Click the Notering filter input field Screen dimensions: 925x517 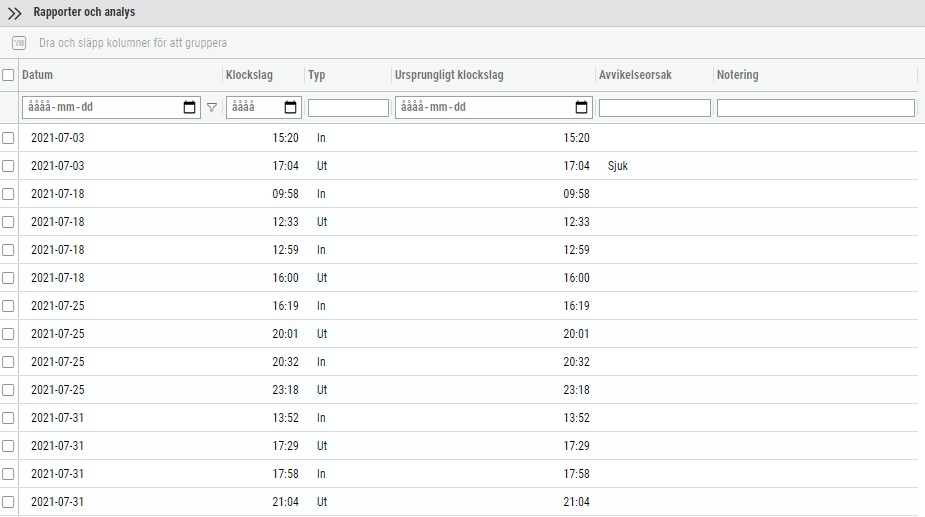(816, 107)
